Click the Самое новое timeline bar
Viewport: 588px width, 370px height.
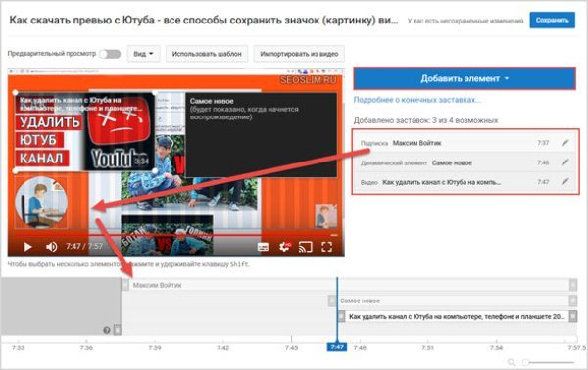(453, 301)
